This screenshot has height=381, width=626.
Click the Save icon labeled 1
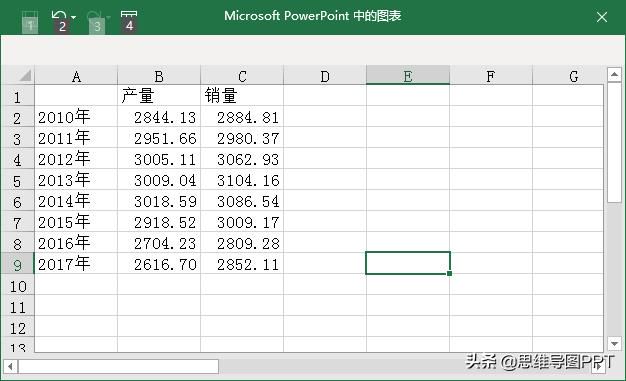(30, 22)
